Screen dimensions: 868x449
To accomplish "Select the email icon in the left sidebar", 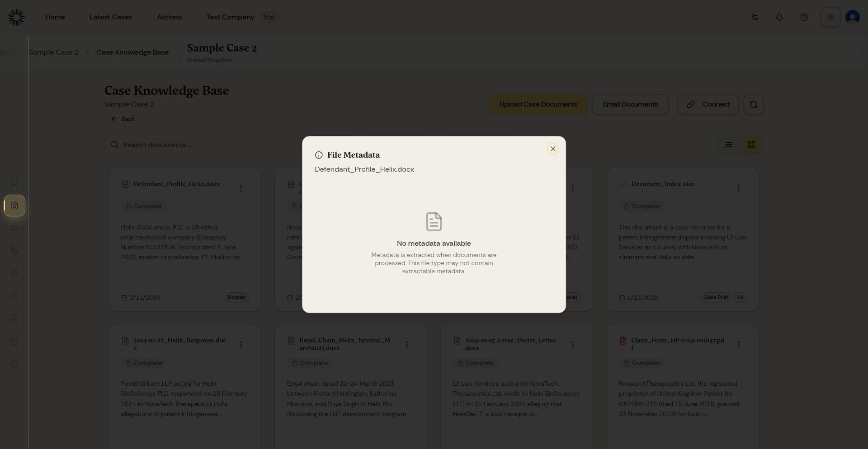I will point(14,341).
